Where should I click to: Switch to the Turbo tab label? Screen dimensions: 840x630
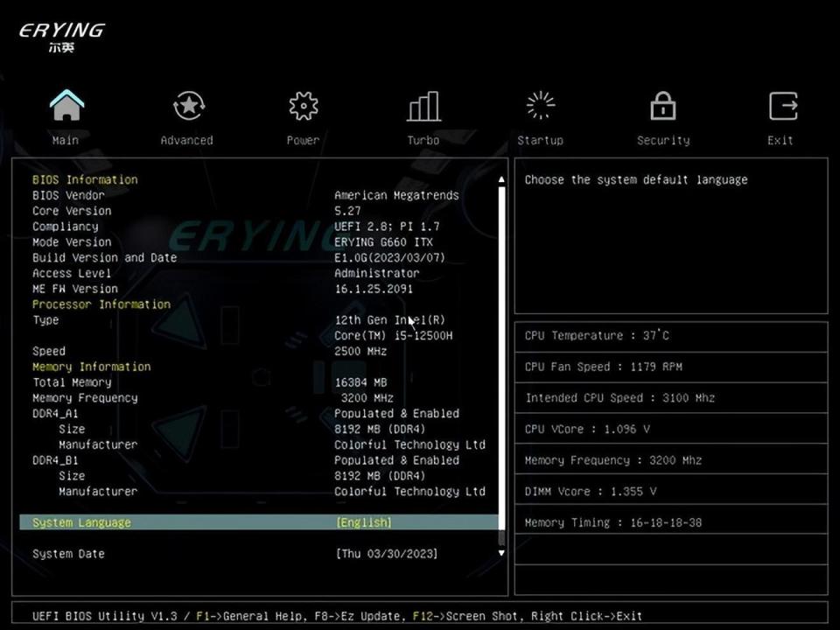click(x=423, y=140)
